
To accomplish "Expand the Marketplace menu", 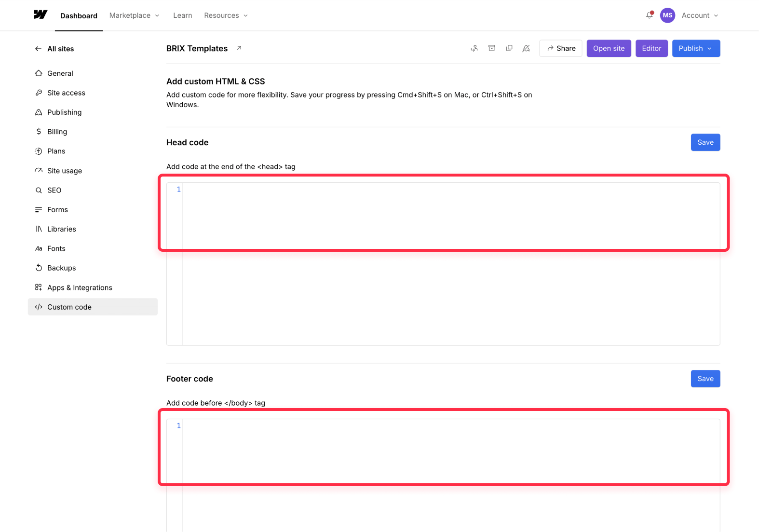I will [x=134, y=15].
